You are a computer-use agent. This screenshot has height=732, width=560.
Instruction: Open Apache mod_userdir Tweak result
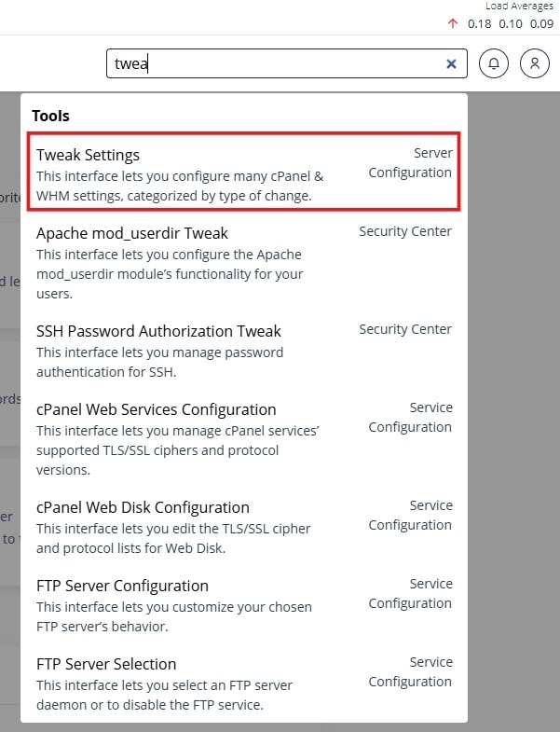[243, 262]
